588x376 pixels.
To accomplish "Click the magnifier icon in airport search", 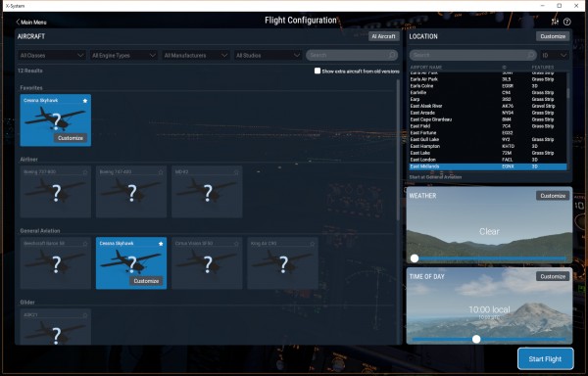I will 530,55.
